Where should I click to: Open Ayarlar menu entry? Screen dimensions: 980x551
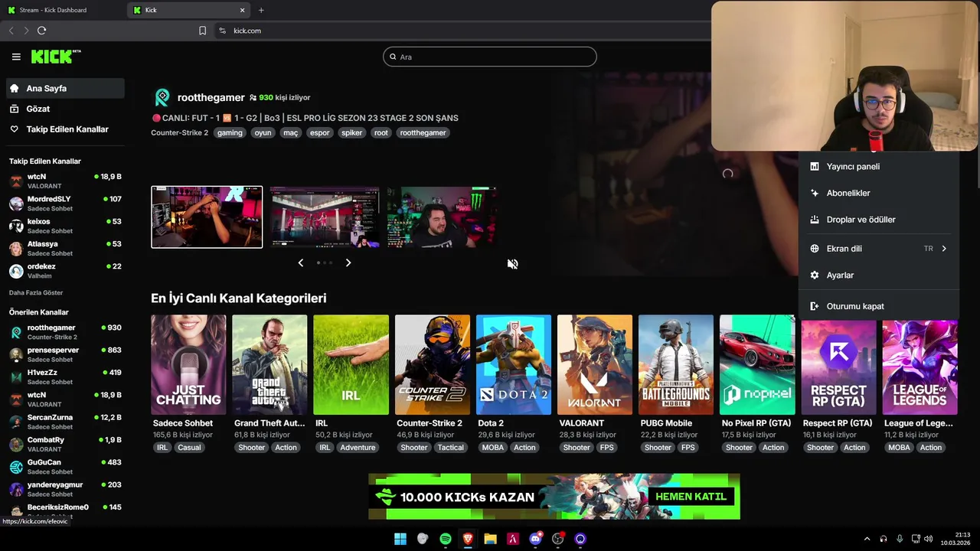coord(879,275)
